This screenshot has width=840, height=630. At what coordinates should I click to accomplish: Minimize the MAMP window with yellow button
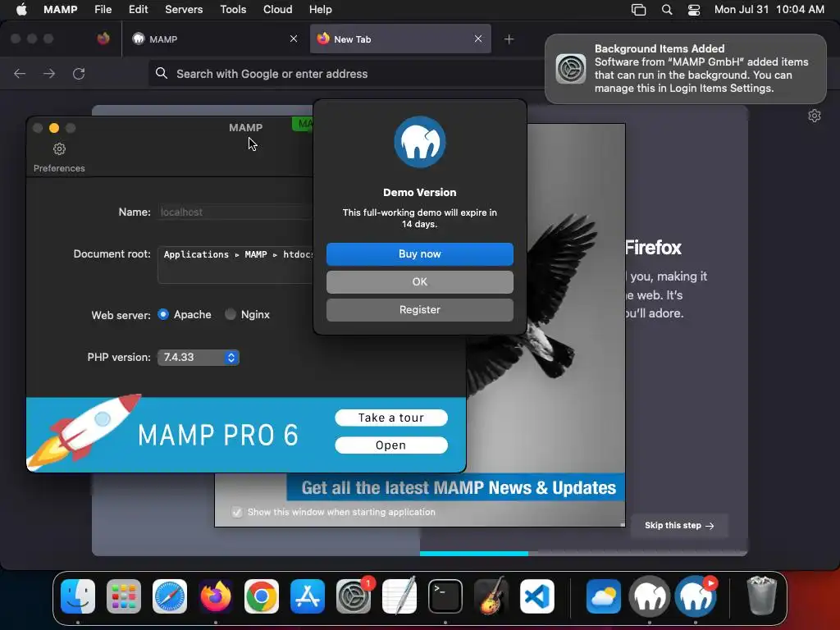click(54, 128)
